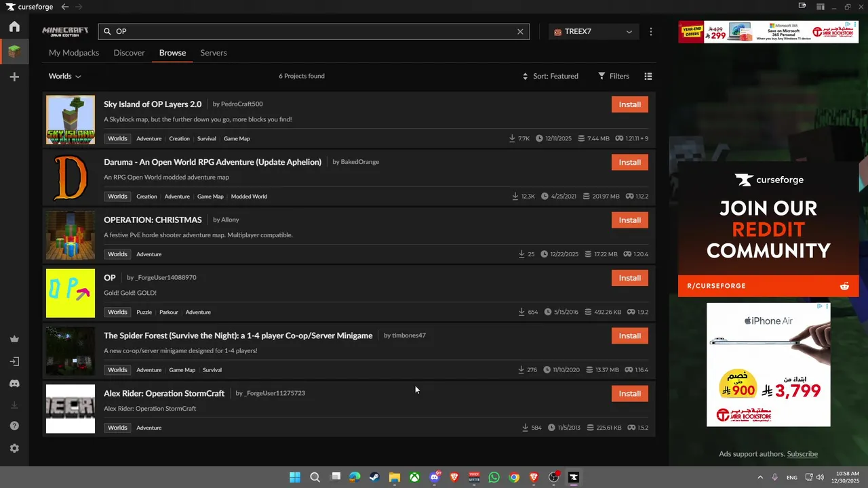Go back with the left arrow
868x488 pixels.
point(65,7)
